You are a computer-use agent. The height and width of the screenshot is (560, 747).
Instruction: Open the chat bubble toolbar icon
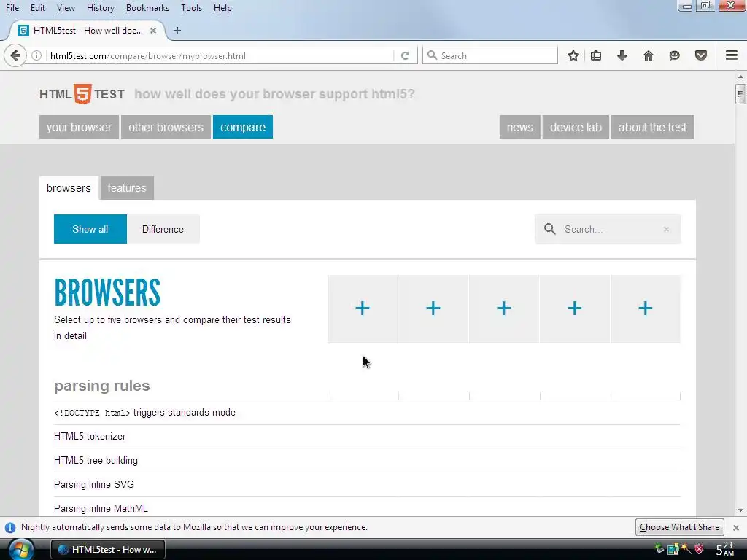click(674, 55)
